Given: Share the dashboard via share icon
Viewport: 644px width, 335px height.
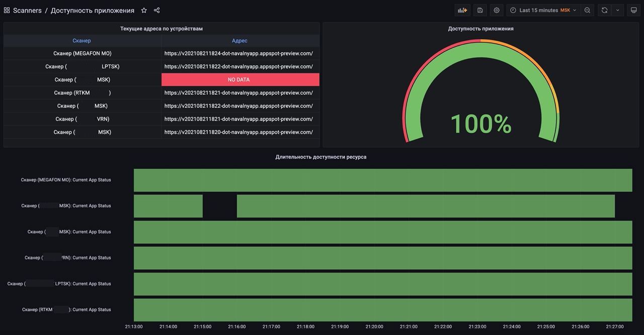Looking at the screenshot, I should point(156,10).
